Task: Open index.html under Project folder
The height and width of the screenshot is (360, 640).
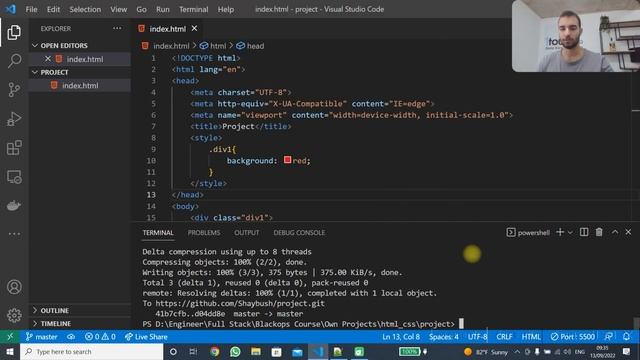Action: pos(80,85)
